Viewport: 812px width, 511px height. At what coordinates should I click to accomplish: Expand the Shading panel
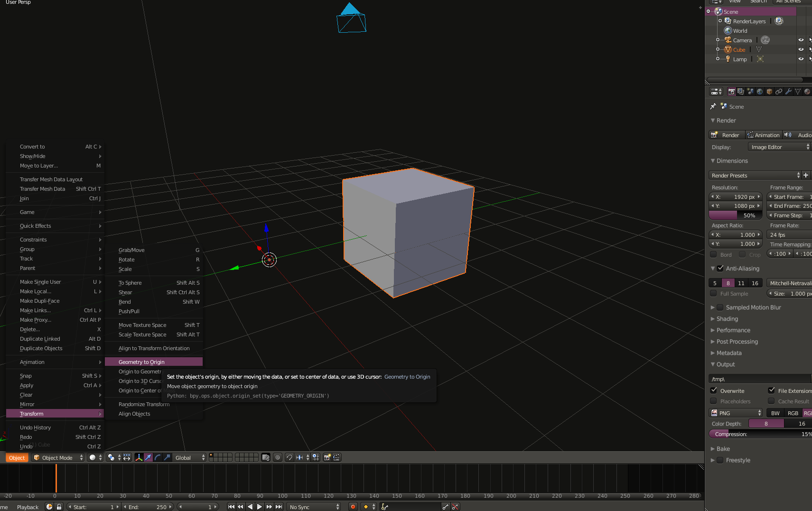click(x=727, y=319)
